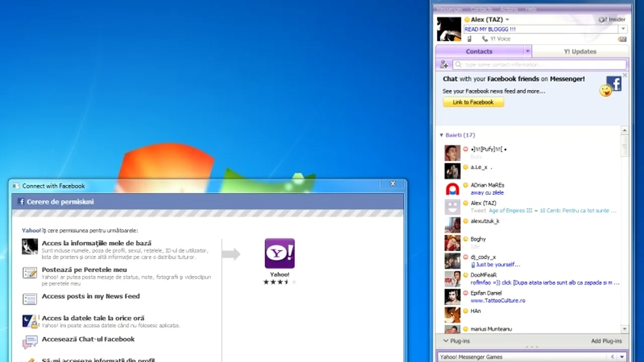Open the ADrian MaREs magnet avatar
The width and height of the screenshot is (644, 362).
click(452, 189)
